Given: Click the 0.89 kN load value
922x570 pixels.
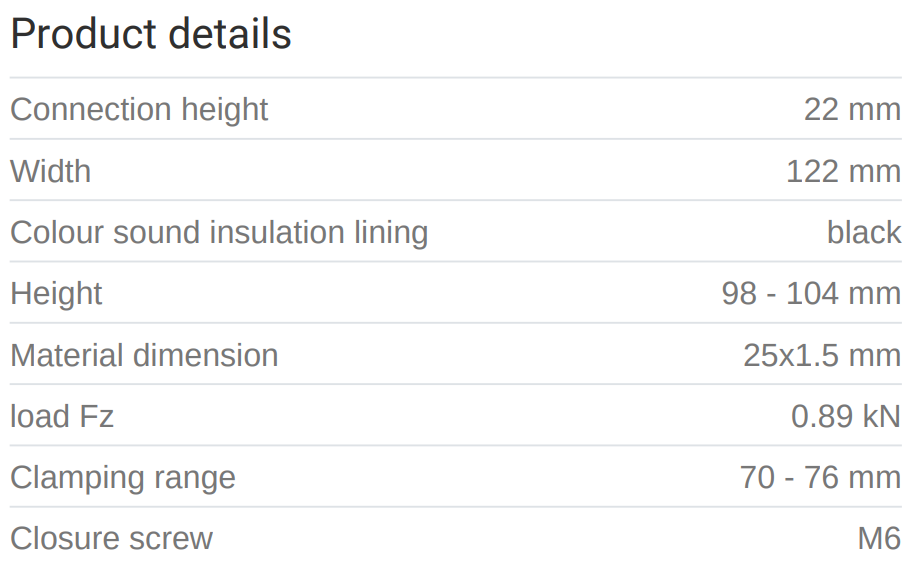Looking at the screenshot, I should click(x=846, y=416).
